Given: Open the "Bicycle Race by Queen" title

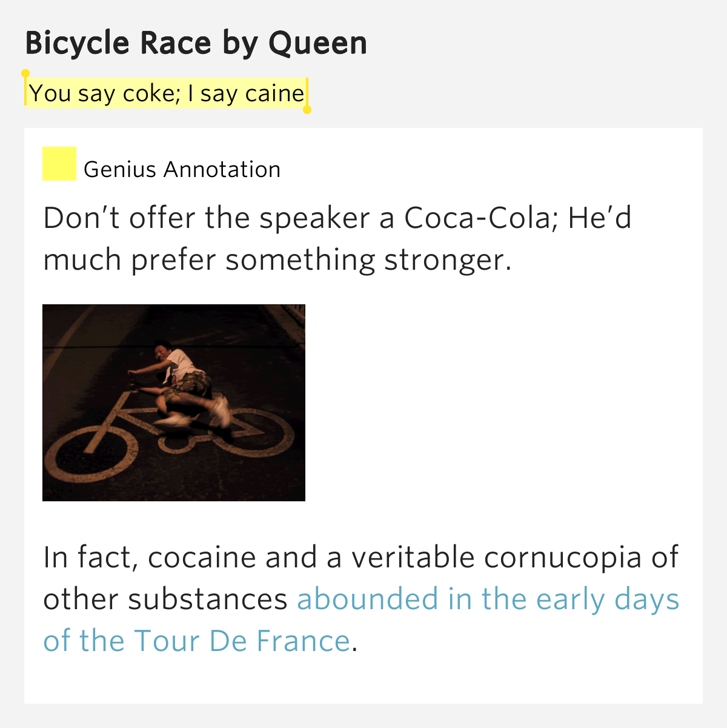Looking at the screenshot, I should coord(196,43).
